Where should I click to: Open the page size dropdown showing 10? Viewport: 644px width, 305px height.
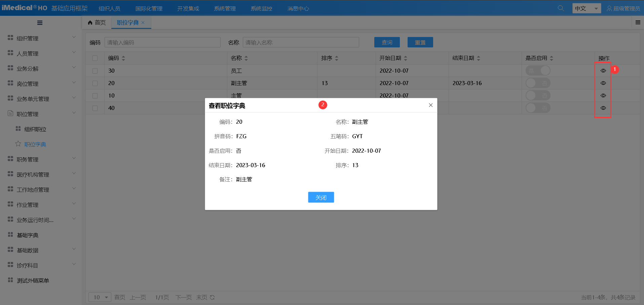(x=100, y=297)
